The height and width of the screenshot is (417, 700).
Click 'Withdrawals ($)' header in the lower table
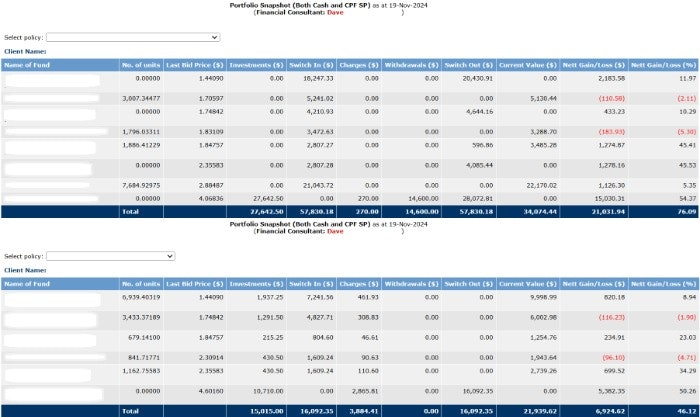coord(412,284)
